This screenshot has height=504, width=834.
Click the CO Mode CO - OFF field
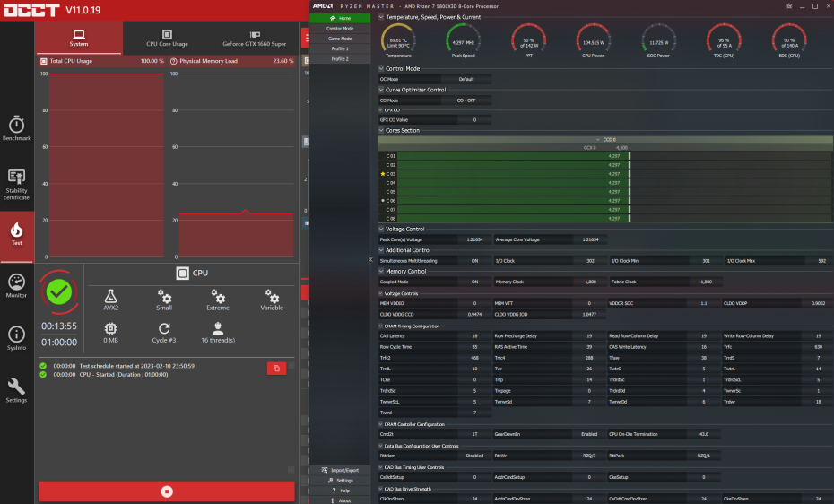(466, 100)
